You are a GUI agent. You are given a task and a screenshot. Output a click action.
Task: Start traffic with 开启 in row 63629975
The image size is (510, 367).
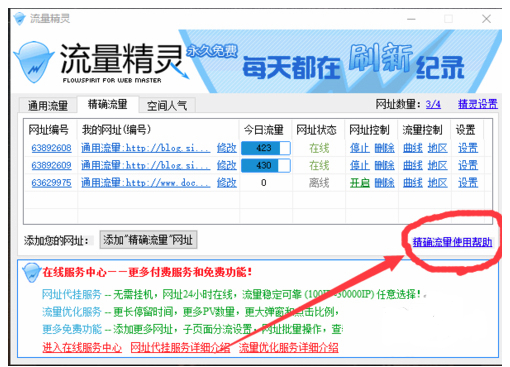pyautogui.click(x=360, y=183)
